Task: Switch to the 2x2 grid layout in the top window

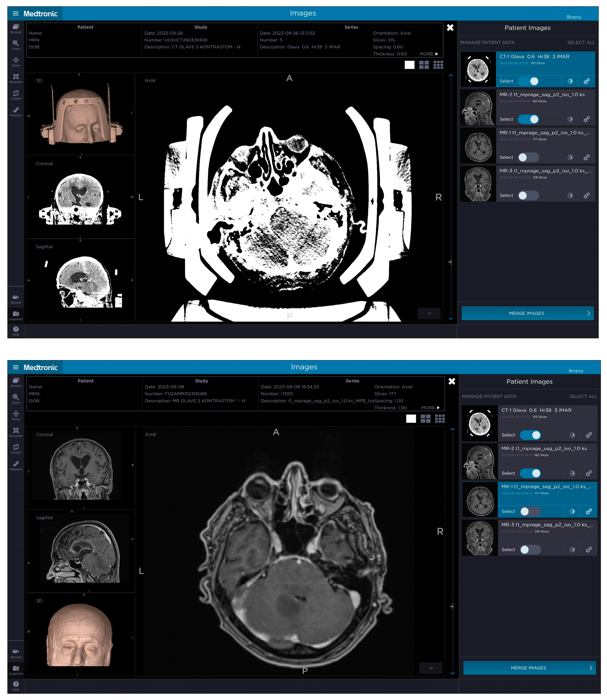Action: pos(424,65)
